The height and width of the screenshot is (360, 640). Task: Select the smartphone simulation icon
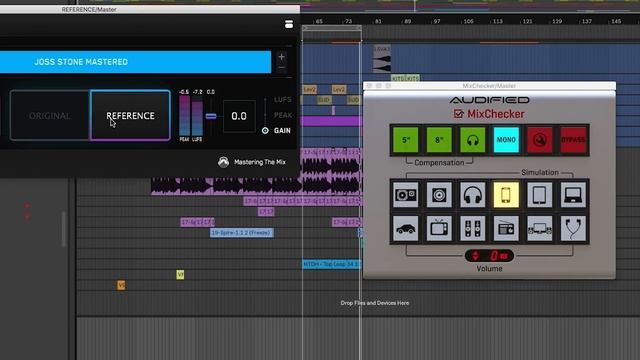click(x=506, y=195)
